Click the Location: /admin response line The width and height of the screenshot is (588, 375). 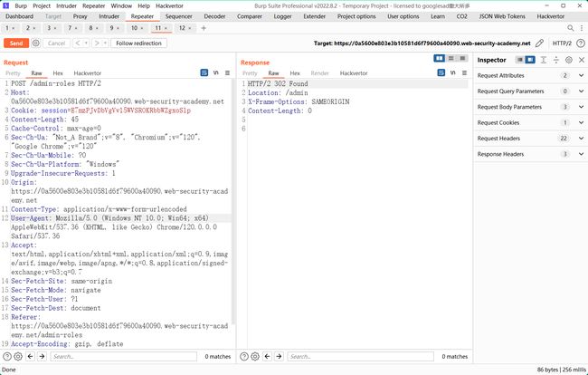278,92
